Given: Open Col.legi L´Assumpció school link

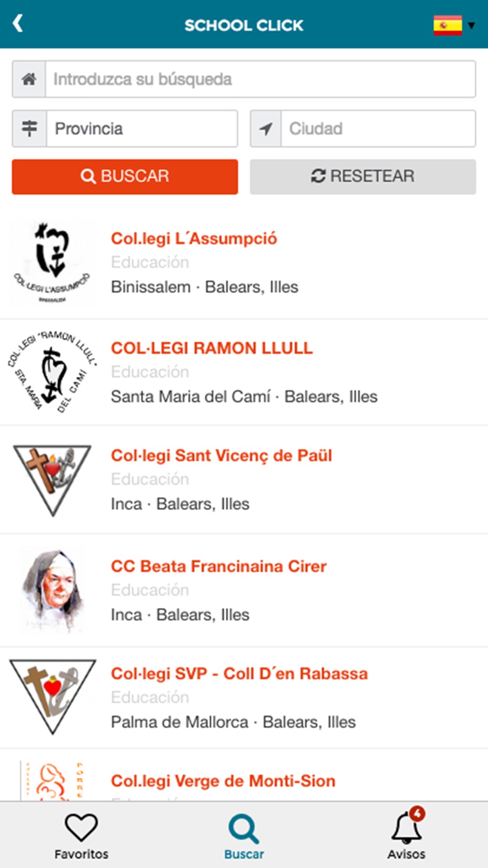Looking at the screenshot, I should [x=194, y=239].
